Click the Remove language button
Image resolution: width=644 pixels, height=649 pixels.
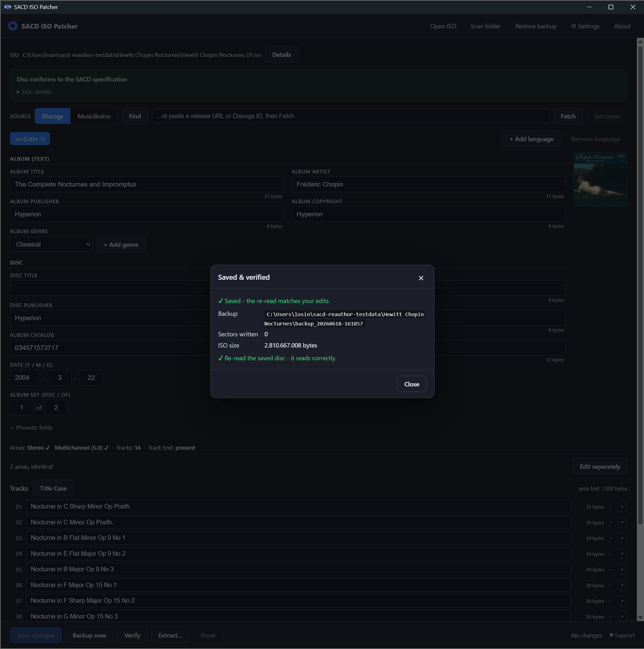[595, 139]
